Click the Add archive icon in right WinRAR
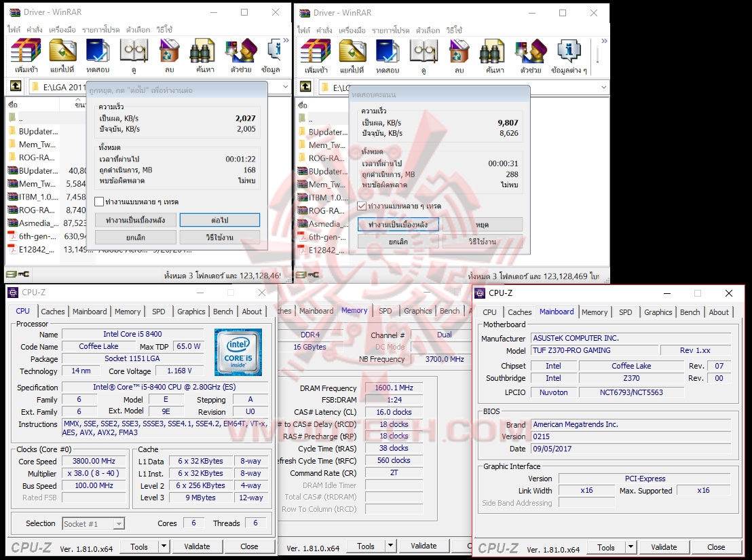752x560 pixels. pos(316,52)
